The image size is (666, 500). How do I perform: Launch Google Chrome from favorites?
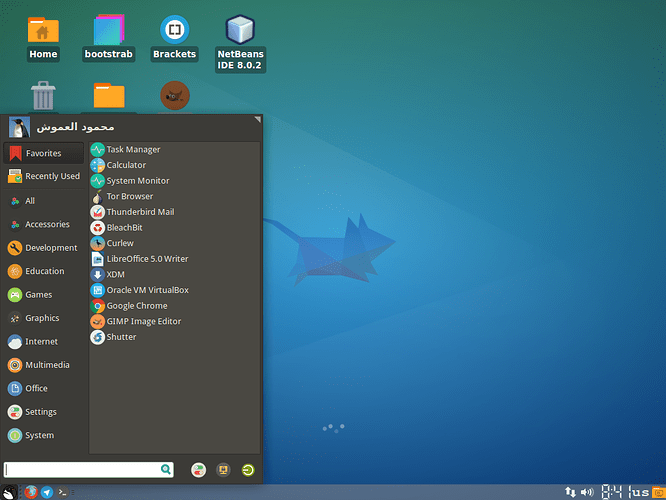click(x=174, y=306)
